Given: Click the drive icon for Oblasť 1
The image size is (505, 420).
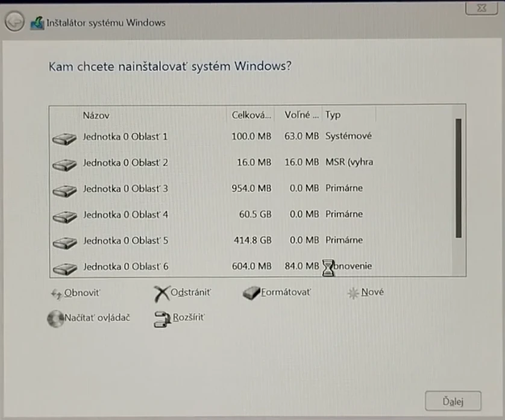Looking at the screenshot, I should coord(64,137).
